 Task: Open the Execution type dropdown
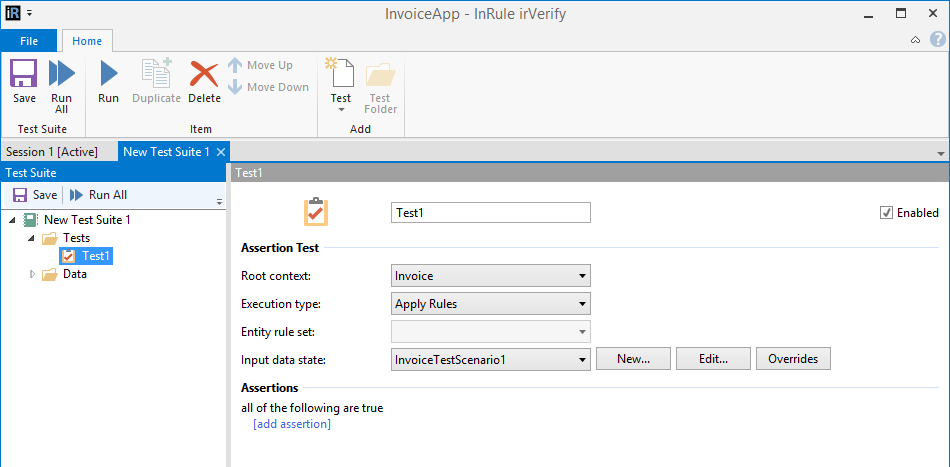click(490, 304)
